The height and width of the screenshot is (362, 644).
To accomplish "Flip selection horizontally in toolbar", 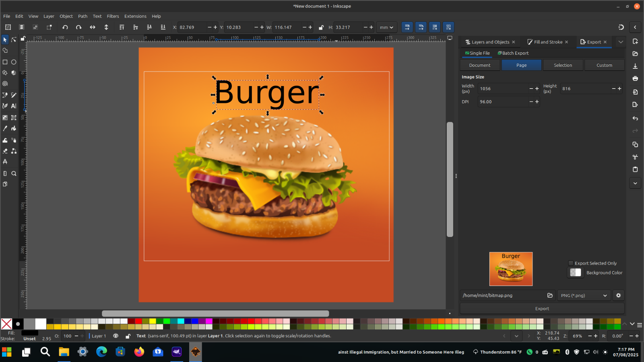I will pyautogui.click(x=93, y=27).
